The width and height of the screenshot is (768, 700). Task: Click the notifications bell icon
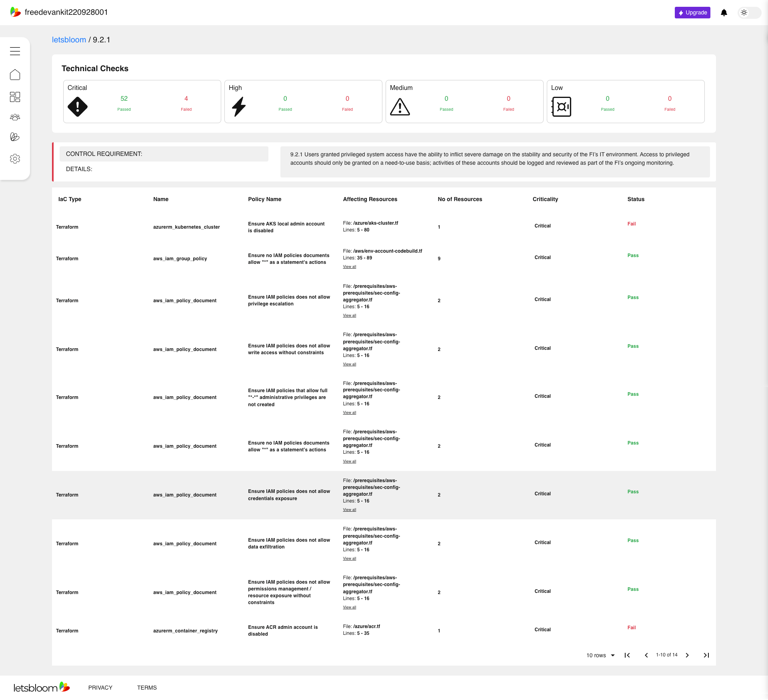click(x=724, y=13)
